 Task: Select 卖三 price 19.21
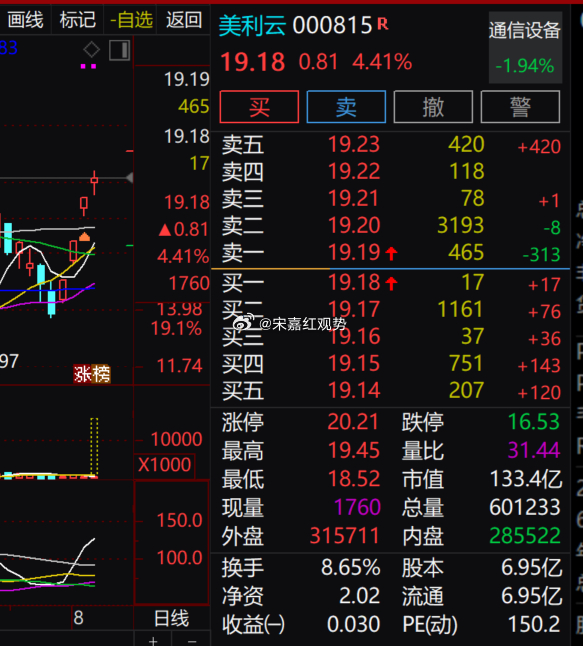pos(354,199)
